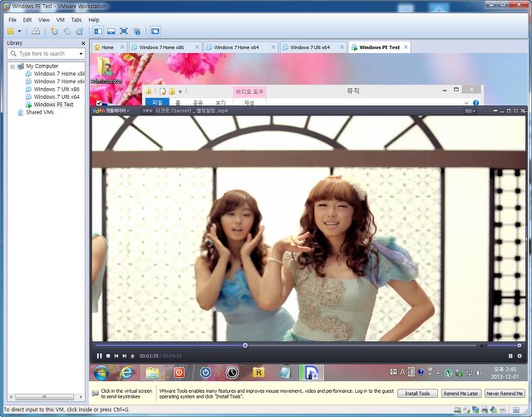Open the Administrator folder desktop icon
The height and width of the screenshot is (417, 532).
click(x=106, y=70)
